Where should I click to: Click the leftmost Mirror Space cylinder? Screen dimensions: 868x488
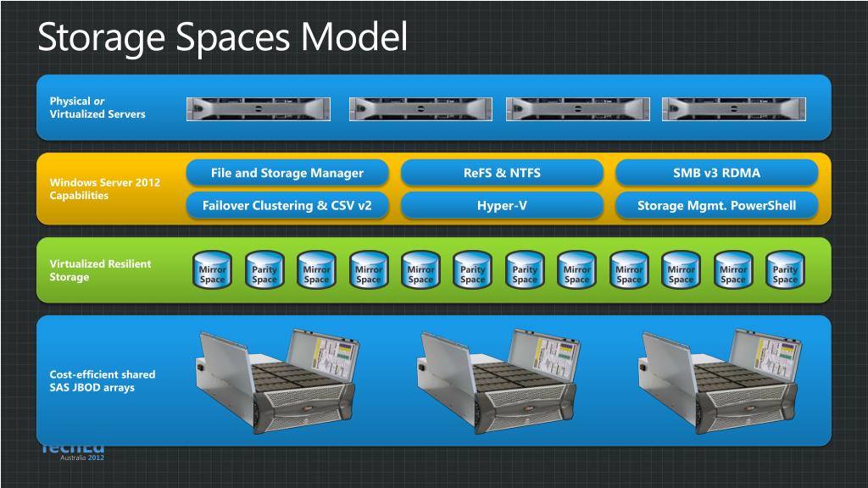pyautogui.click(x=213, y=270)
